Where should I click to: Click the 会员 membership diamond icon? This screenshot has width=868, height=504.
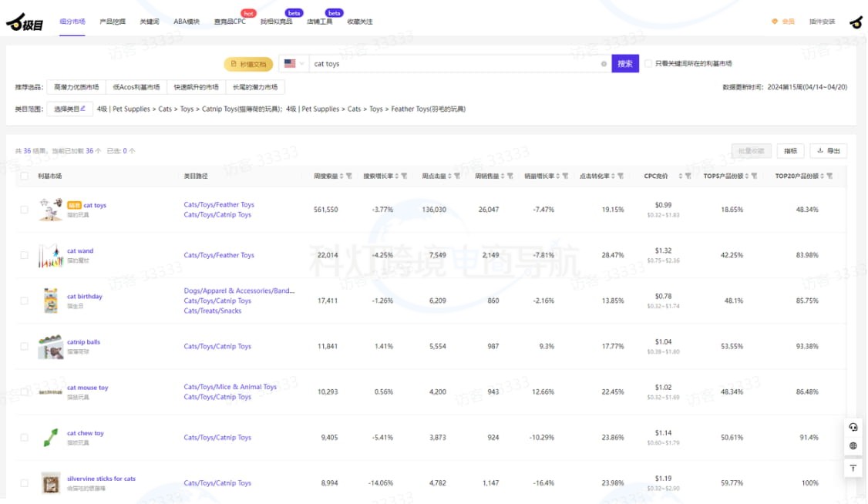[775, 22]
